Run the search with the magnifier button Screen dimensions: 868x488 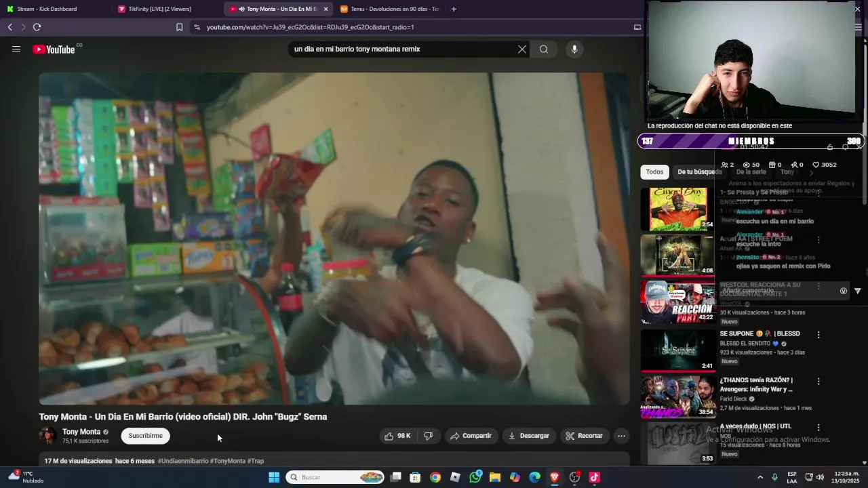pos(544,49)
